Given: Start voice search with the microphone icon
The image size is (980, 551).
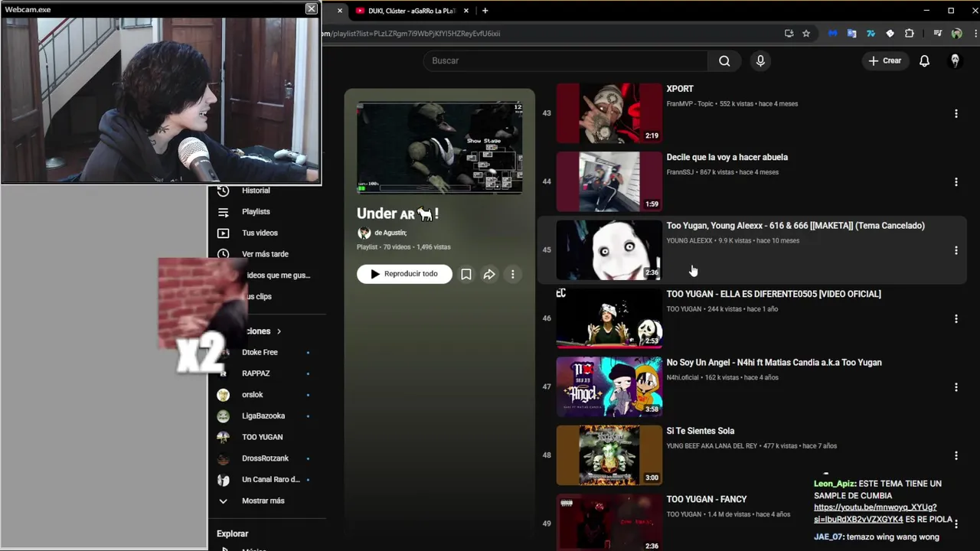Looking at the screenshot, I should pyautogui.click(x=760, y=61).
